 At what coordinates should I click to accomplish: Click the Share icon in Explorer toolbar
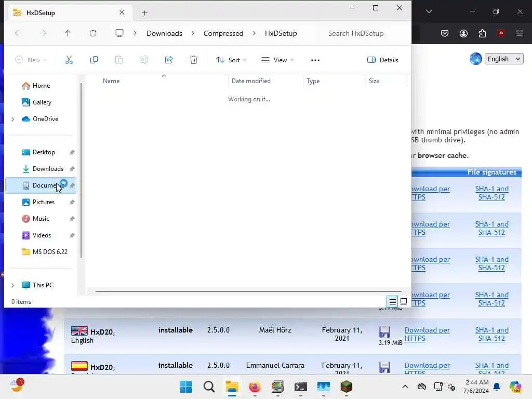pos(169,60)
